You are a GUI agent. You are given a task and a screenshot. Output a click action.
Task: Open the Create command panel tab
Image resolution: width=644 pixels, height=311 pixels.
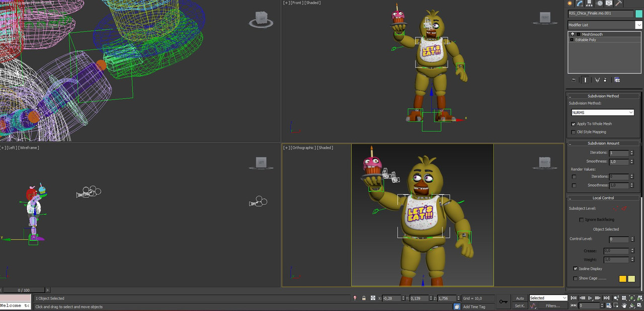[570, 4]
